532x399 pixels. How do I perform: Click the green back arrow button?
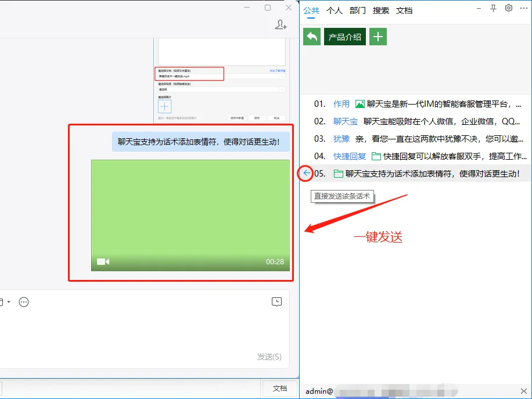[312, 37]
